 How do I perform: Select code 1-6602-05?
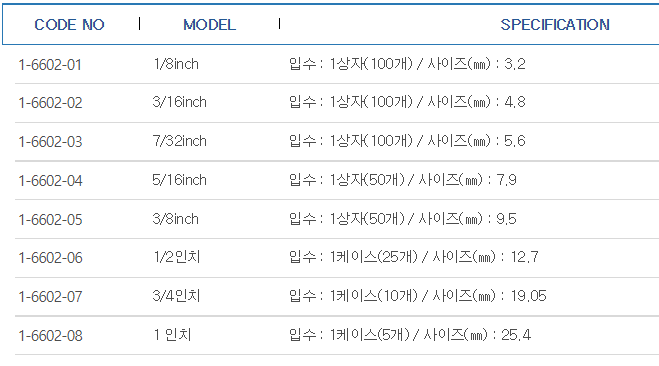[50, 219]
